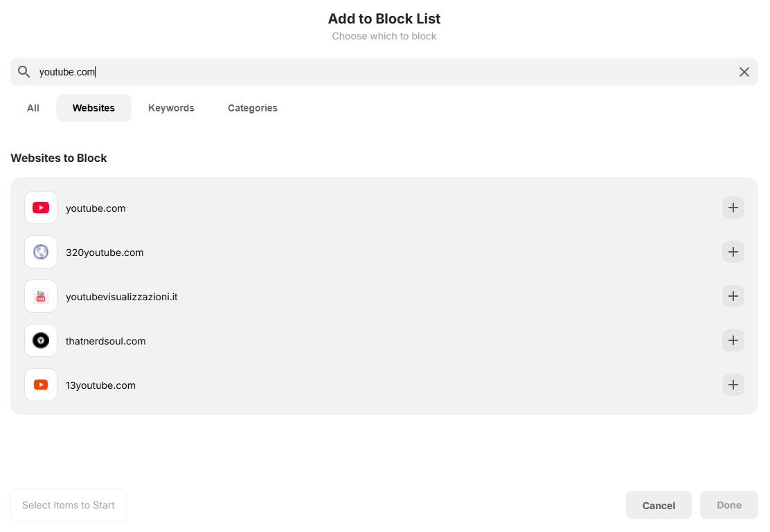Click the Select Items to Start button
Image resolution: width=770 pixels, height=532 pixels.
[68, 505]
